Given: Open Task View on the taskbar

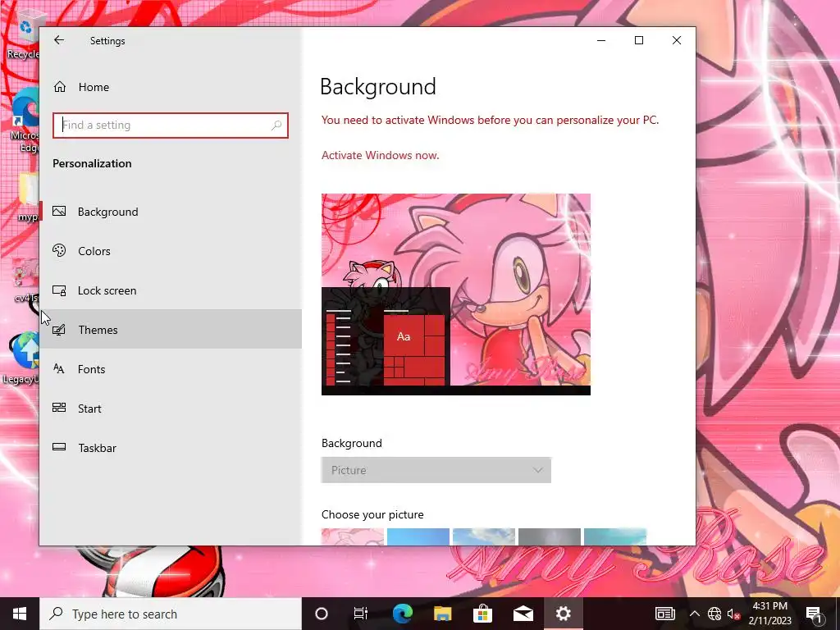Looking at the screenshot, I should [361, 614].
